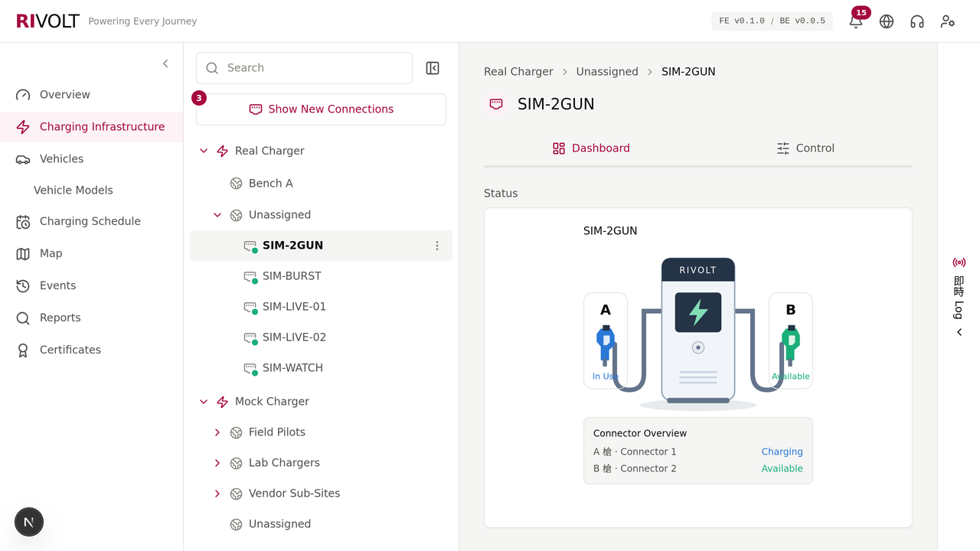Select connector A blue plug

(x=606, y=342)
